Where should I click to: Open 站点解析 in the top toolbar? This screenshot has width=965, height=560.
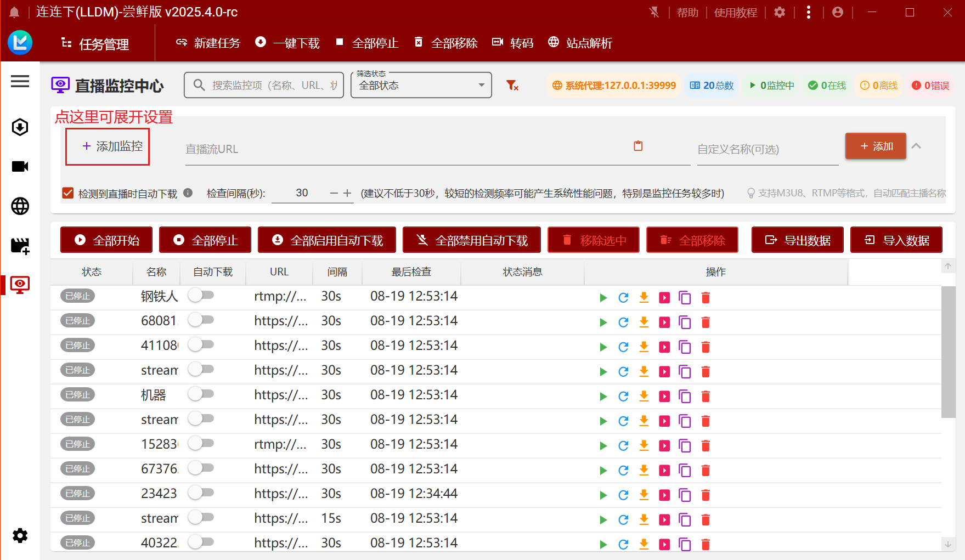pos(580,43)
